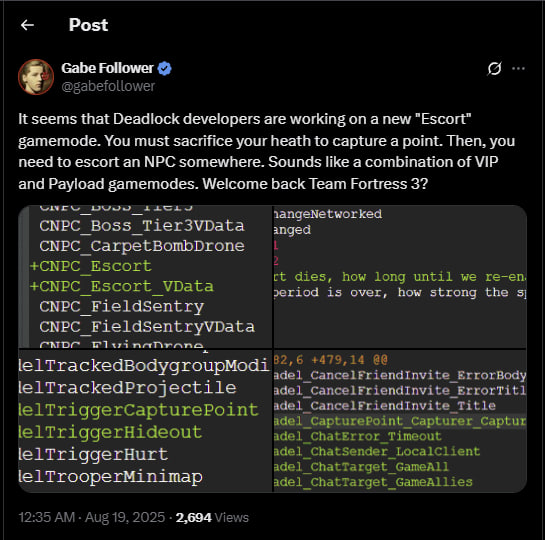The height and width of the screenshot is (540, 545).
Task: Click the 2,694 Views count
Action: [x=212, y=517]
